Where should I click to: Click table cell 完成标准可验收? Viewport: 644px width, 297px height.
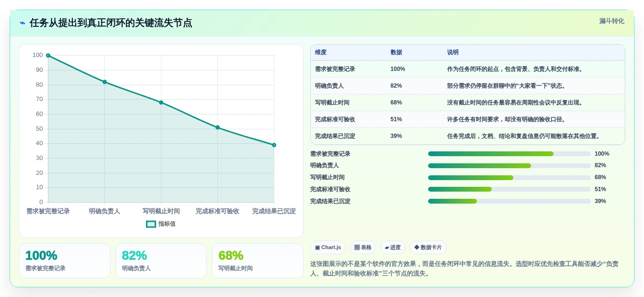(335, 119)
